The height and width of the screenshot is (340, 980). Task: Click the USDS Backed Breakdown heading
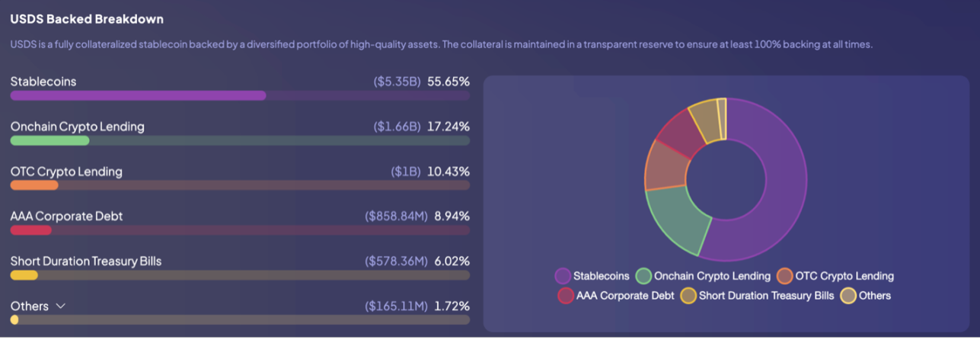pyautogui.click(x=87, y=19)
